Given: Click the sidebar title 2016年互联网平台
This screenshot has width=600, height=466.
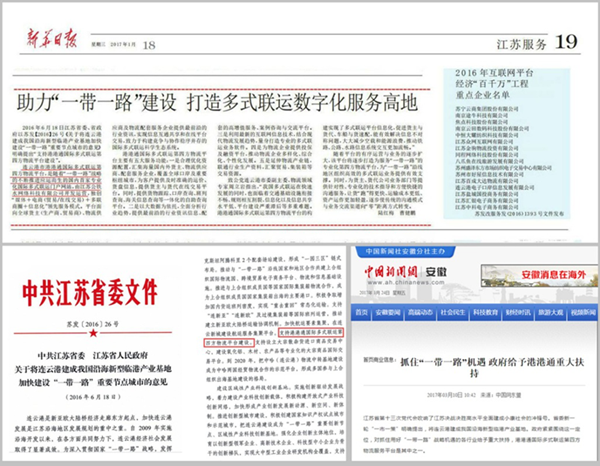Looking at the screenshot, I should 494,73.
